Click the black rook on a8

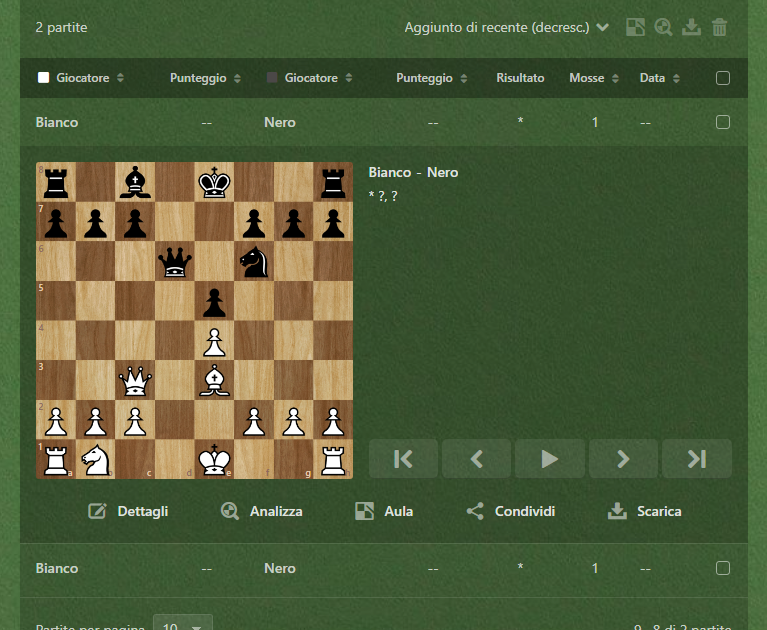[x=56, y=182]
